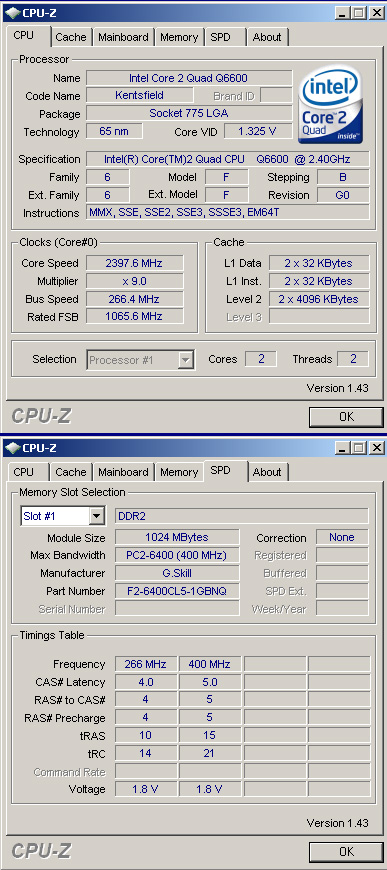Click the Manufacturer G.Skill value
The image size is (387, 870).
tap(177, 573)
